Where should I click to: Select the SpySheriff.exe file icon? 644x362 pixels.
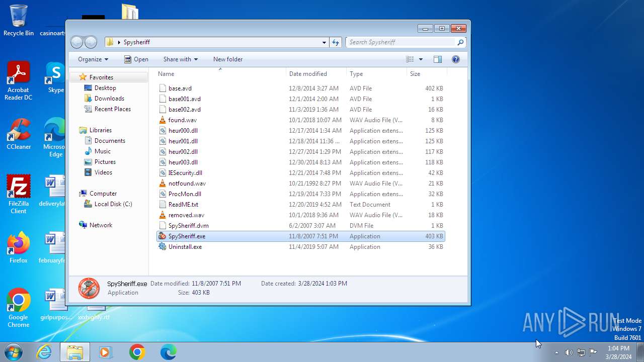coord(162,236)
